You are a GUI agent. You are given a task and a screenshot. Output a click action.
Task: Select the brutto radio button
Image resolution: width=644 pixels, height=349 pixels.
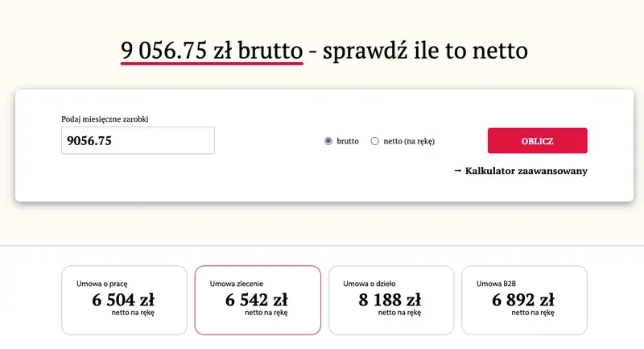coord(328,141)
